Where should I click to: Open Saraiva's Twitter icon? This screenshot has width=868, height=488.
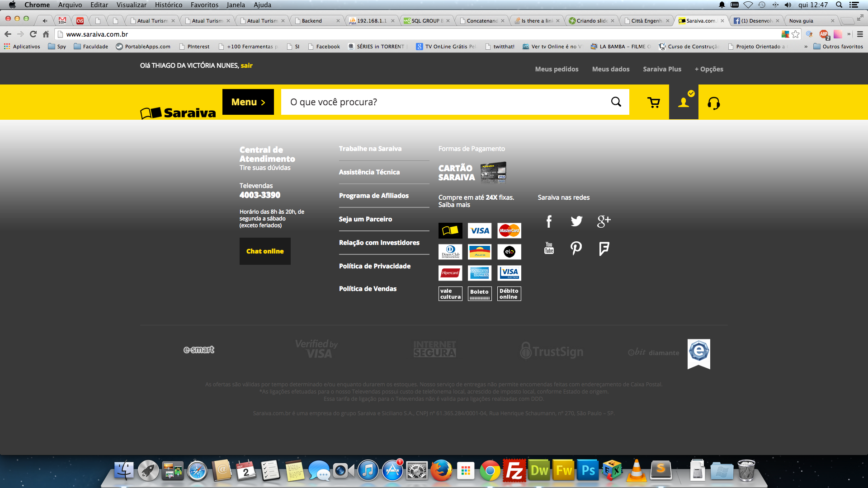(x=576, y=221)
